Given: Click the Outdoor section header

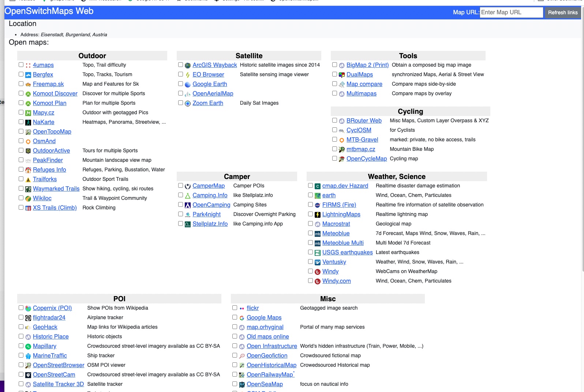Looking at the screenshot, I should click(x=92, y=56).
